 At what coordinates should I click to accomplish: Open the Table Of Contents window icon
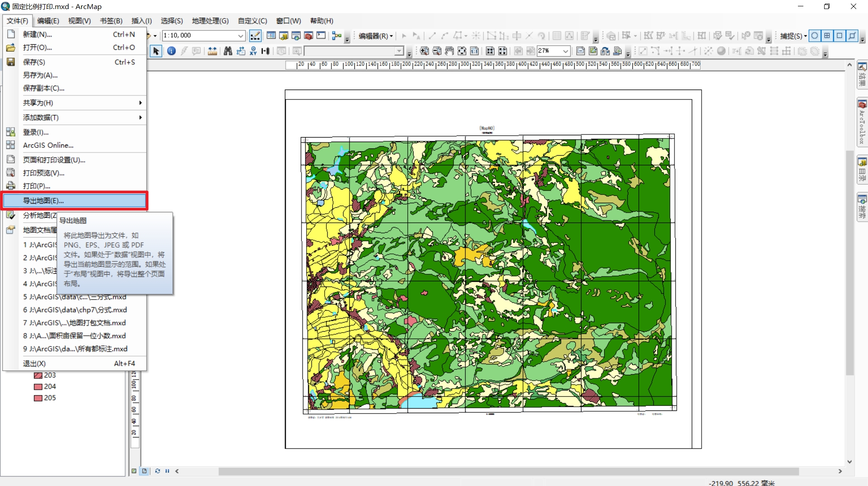click(x=271, y=35)
